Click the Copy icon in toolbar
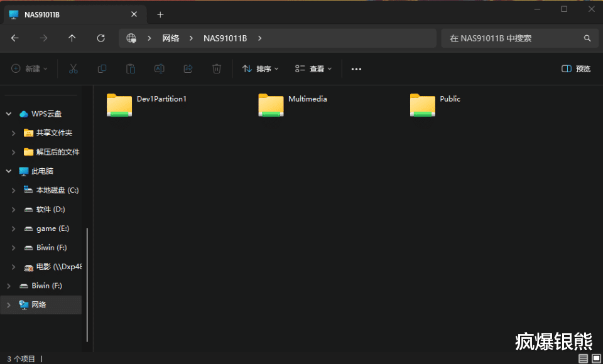The height and width of the screenshot is (364, 603). pos(102,69)
